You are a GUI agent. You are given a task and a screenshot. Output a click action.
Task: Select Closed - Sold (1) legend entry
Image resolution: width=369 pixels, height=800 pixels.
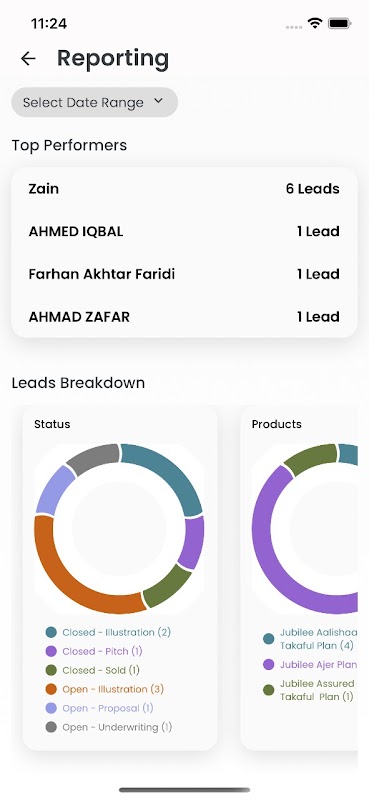92,670
